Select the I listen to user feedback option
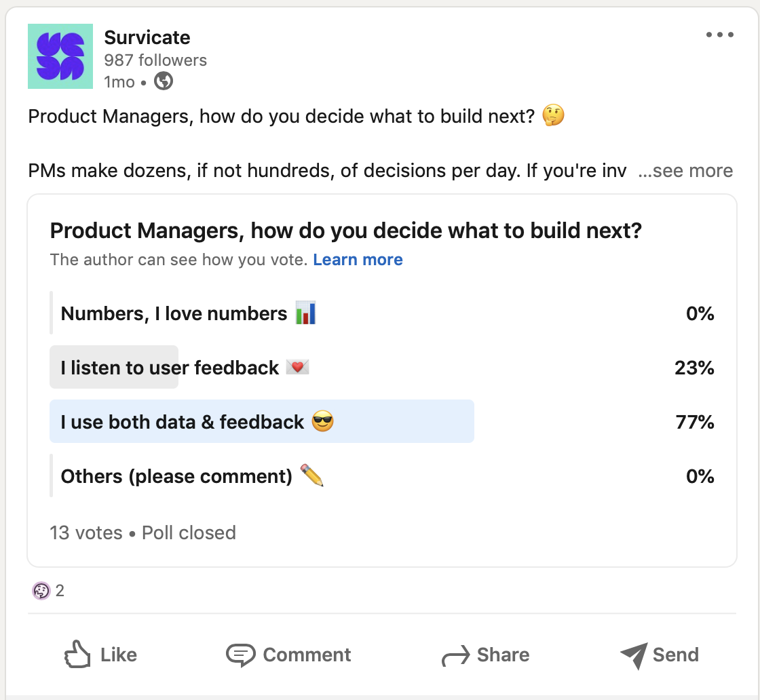 pos(170,368)
